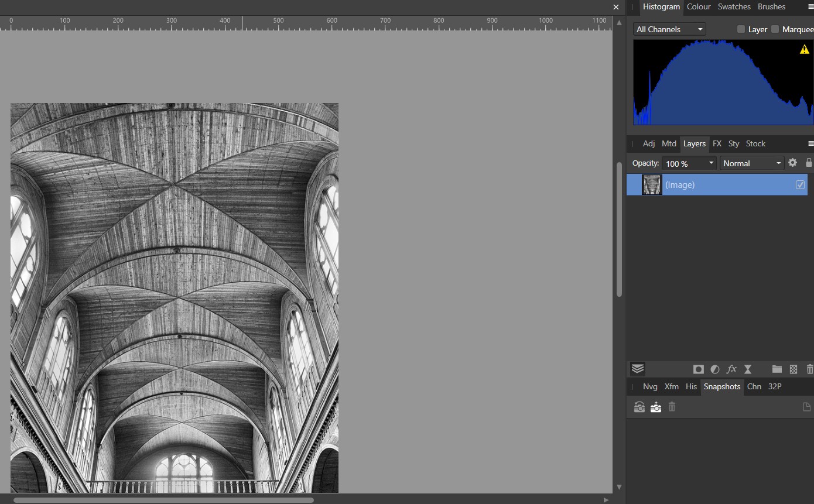
Task: Expand the Opacity 100 % dropdown
Action: click(689, 163)
